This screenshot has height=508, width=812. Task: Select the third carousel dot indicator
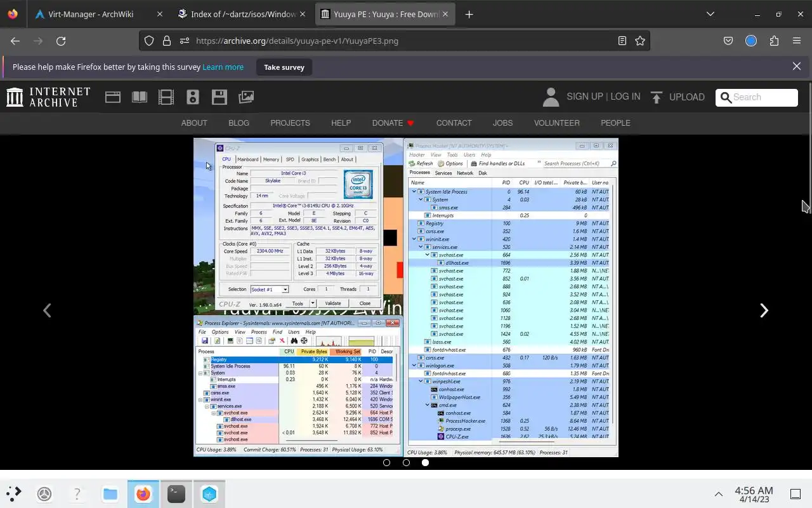pos(425,462)
